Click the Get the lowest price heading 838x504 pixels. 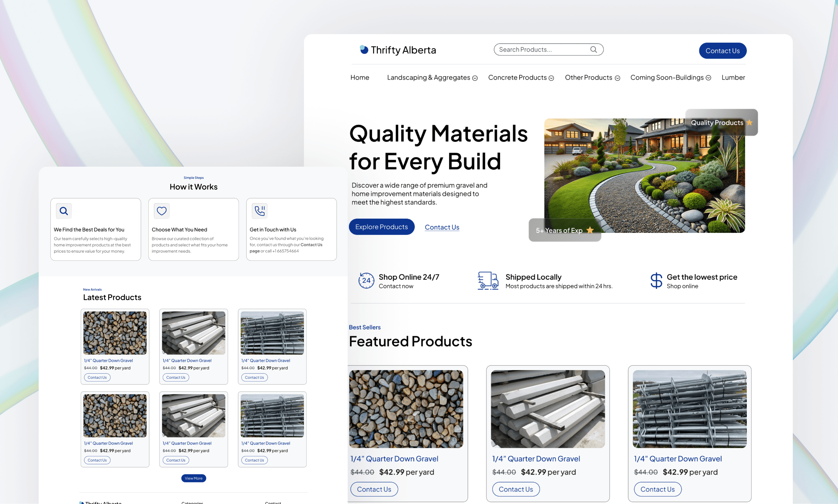point(702,277)
